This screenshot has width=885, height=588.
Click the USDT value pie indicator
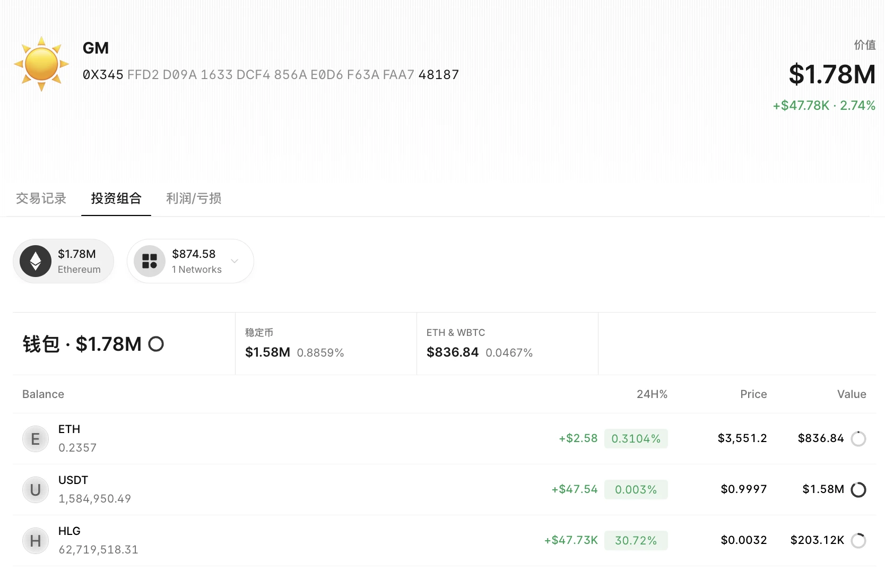coord(858,490)
